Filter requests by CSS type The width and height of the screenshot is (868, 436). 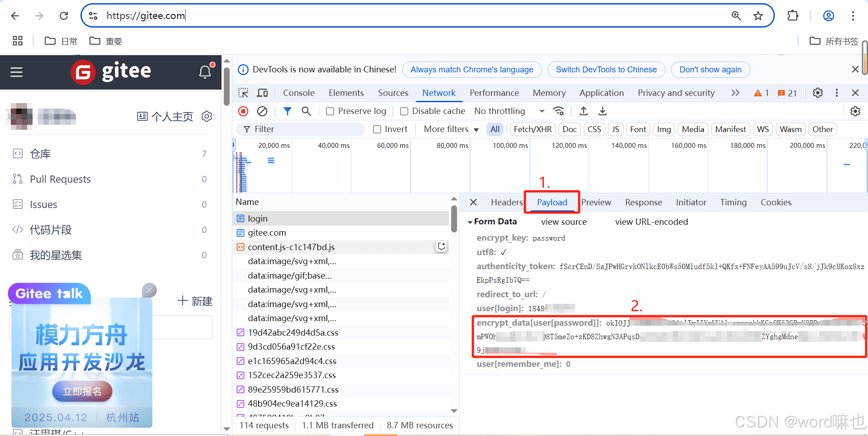tap(594, 129)
